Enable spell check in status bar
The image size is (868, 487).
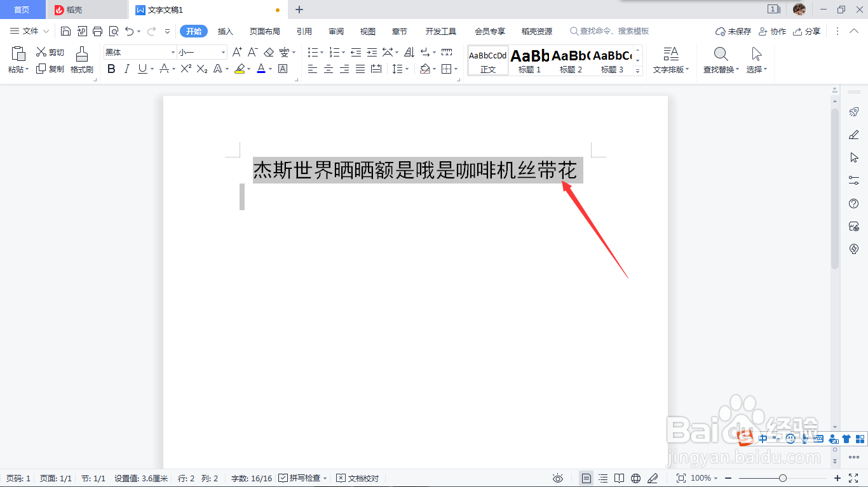301,478
